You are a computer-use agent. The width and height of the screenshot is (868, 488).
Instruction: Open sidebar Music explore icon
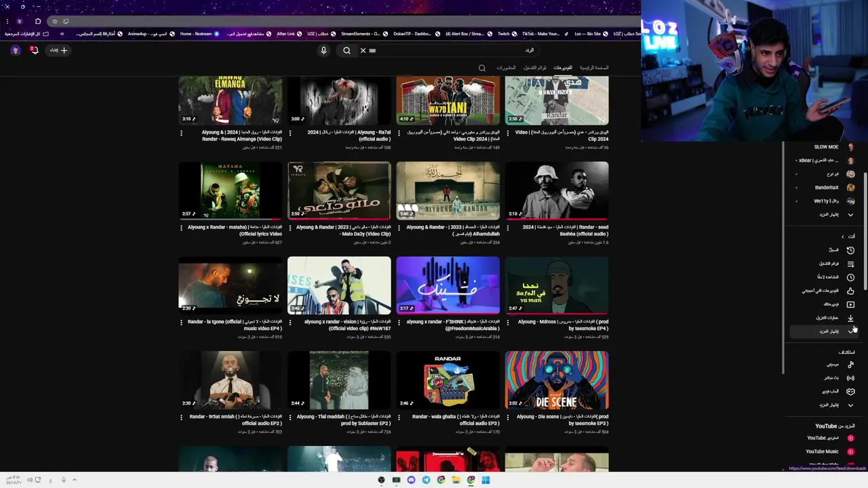(850, 365)
